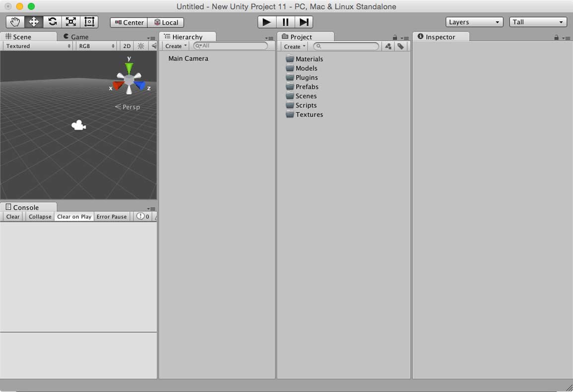The height and width of the screenshot is (392, 573).
Task: Click the Project search field
Action: coord(346,47)
